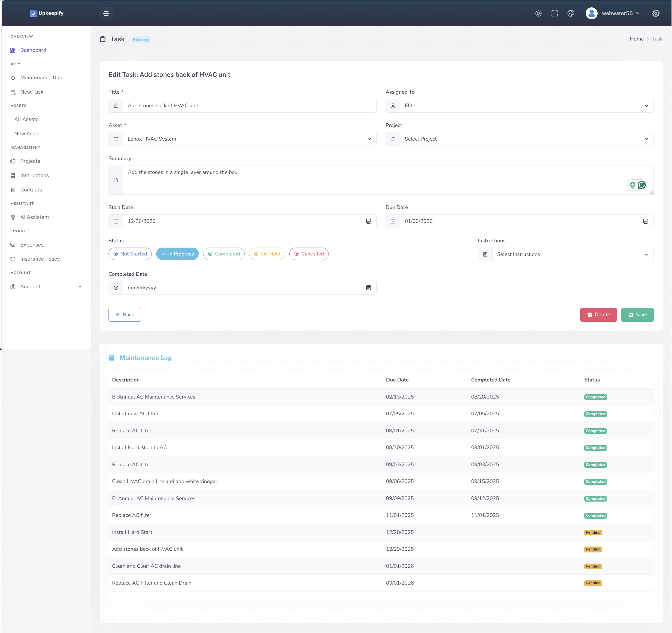Go back using the Back button
The height and width of the screenshot is (633, 672).
(124, 315)
